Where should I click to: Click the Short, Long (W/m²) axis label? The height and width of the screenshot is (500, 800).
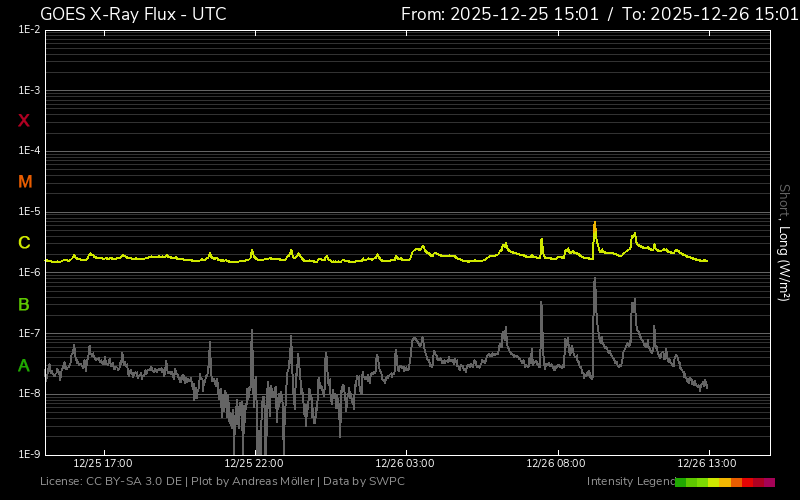784,242
